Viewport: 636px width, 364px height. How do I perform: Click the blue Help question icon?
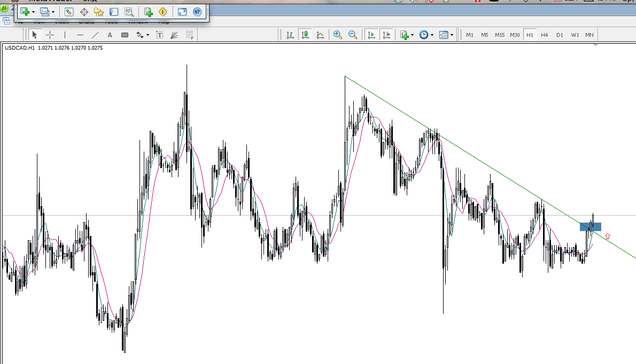pos(197,12)
